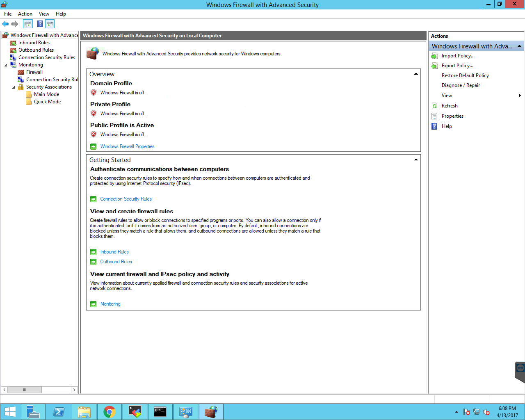Open the Help menu in the menu bar
Viewport: 525px width, 420px height.
click(x=61, y=14)
